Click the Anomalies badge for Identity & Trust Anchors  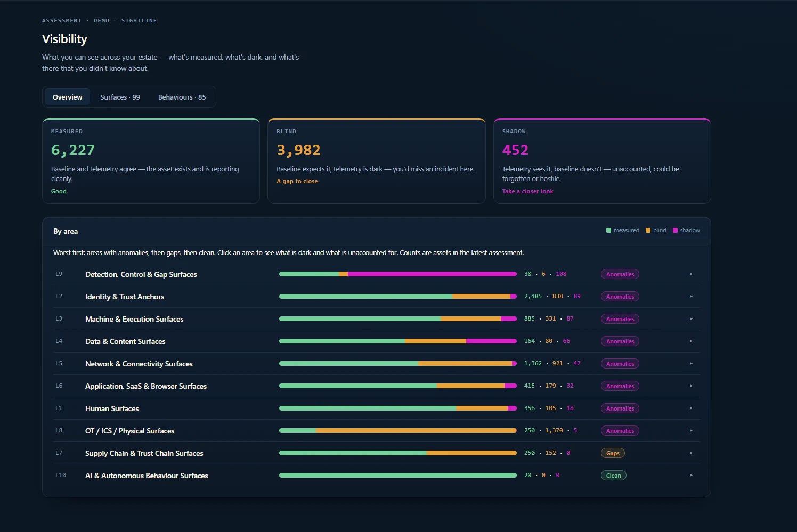pyautogui.click(x=620, y=297)
